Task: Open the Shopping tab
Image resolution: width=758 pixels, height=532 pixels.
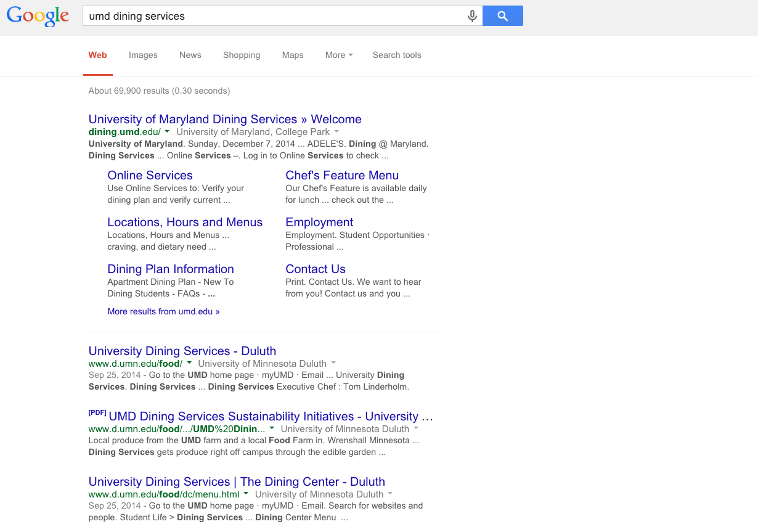Action: point(242,55)
